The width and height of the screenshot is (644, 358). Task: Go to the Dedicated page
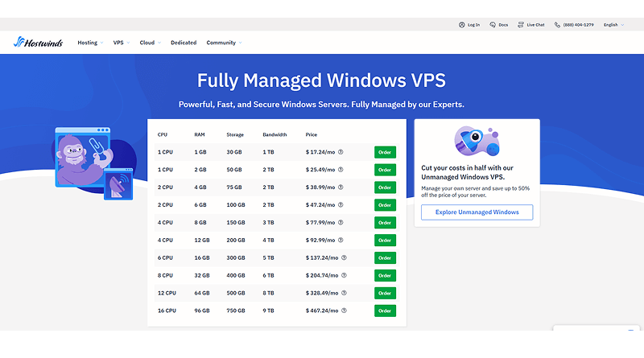coord(184,43)
